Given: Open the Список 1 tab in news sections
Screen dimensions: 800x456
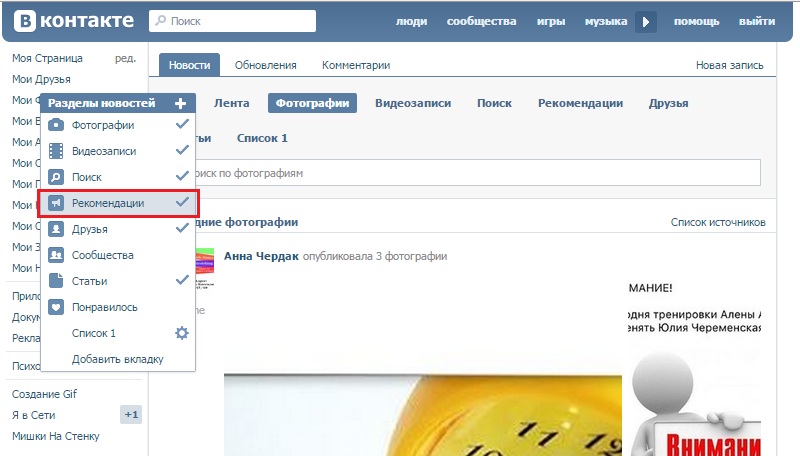Looking at the screenshot, I should pos(262,138).
